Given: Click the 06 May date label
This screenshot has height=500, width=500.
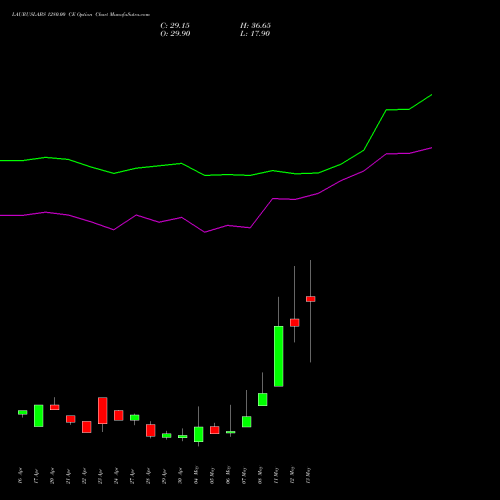Looking at the screenshot, I should tap(228, 475).
